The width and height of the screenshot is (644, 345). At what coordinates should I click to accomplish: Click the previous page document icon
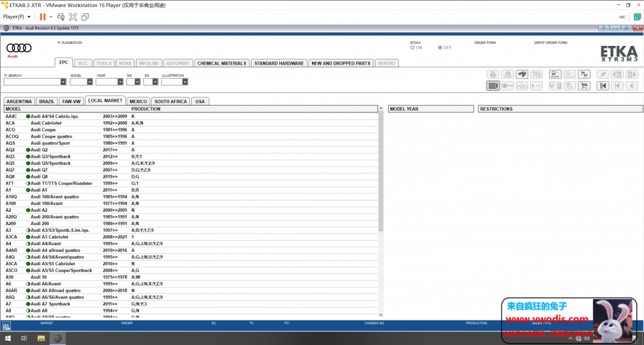617,74
